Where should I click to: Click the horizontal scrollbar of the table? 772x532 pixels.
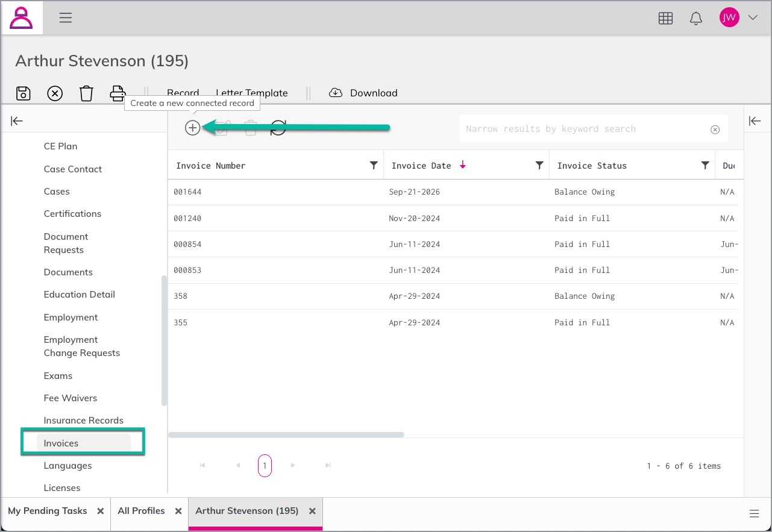[286, 434]
